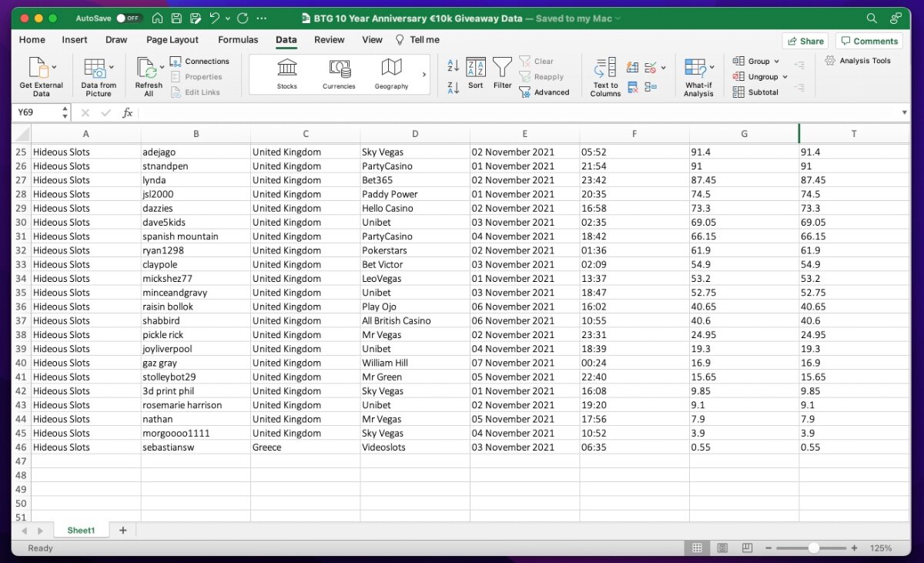
Task: Open workbook Connections
Action: point(199,62)
